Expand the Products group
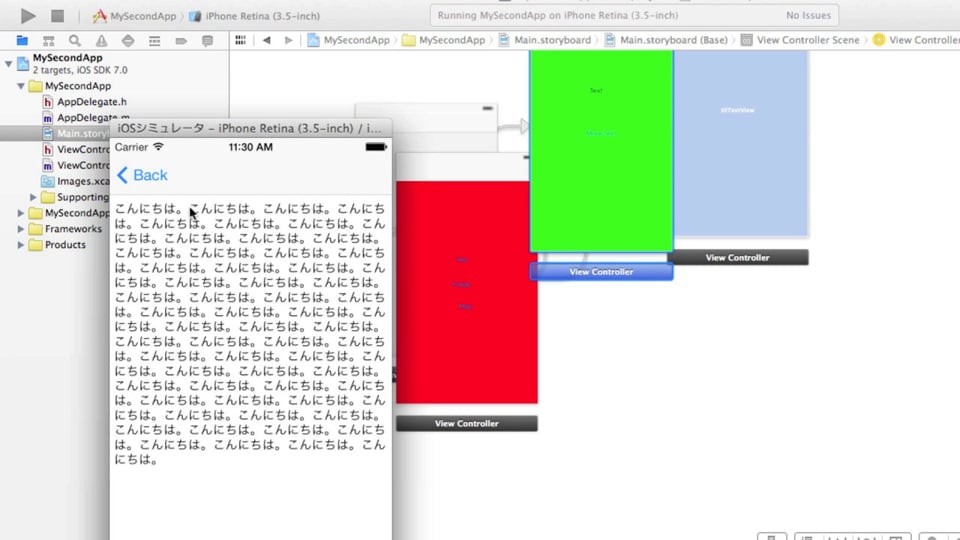960x540 pixels. [21, 245]
